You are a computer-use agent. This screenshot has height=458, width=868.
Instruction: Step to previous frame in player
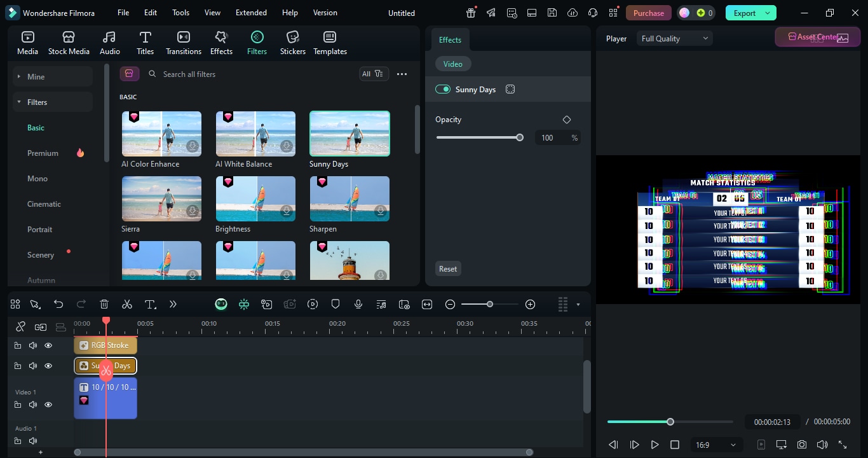613,445
